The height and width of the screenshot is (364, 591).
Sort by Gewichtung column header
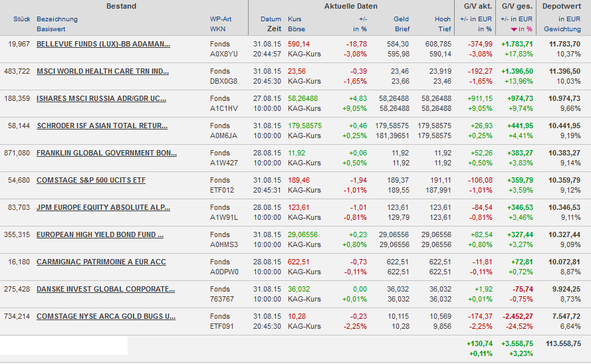(x=562, y=29)
